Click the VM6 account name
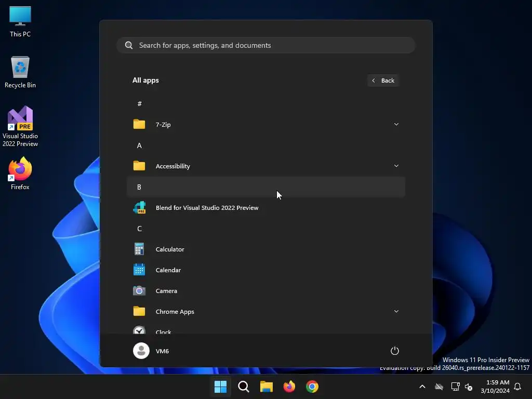This screenshot has width=532, height=399. click(x=162, y=351)
